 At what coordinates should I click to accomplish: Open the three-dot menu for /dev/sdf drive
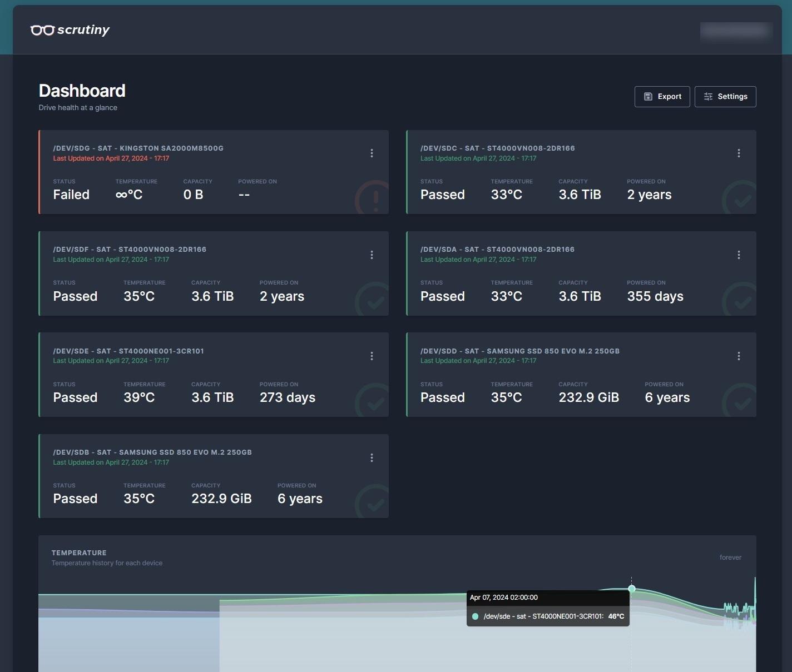pyautogui.click(x=372, y=255)
